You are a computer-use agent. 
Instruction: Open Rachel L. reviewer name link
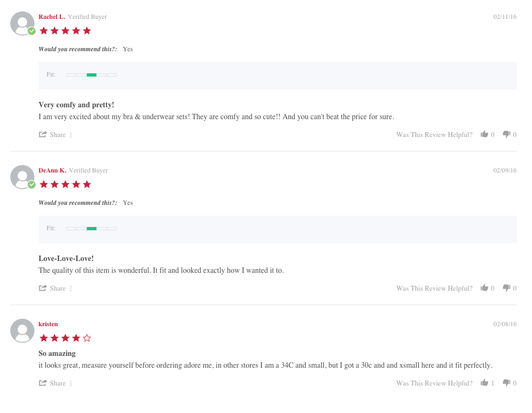pyautogui.click(x=52, y=17)
